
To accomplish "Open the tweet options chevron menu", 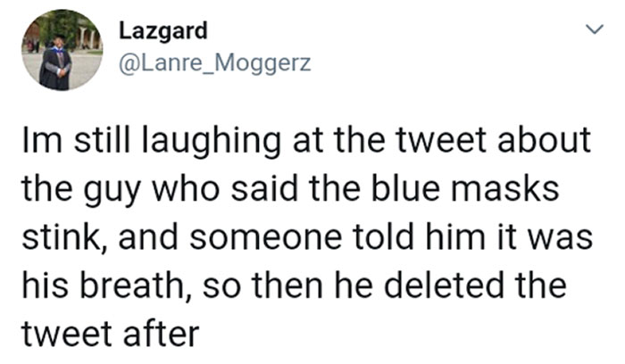I will (x=590, y=29).
